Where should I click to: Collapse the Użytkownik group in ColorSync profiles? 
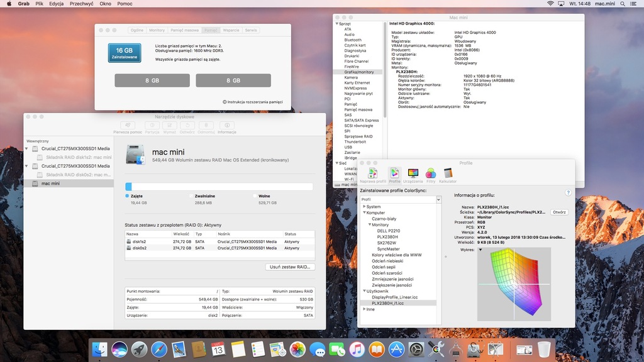tap(364, 291)
